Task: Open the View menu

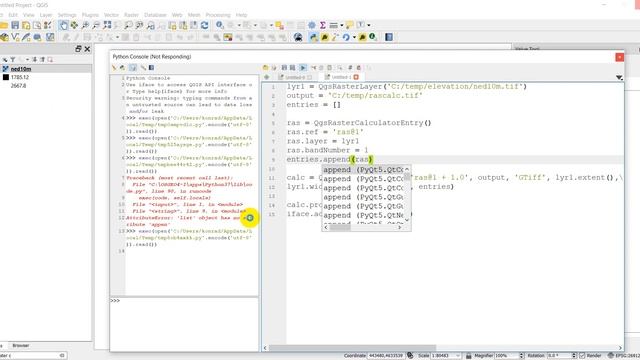Action: pyautogui.click(x=29, y=15)
